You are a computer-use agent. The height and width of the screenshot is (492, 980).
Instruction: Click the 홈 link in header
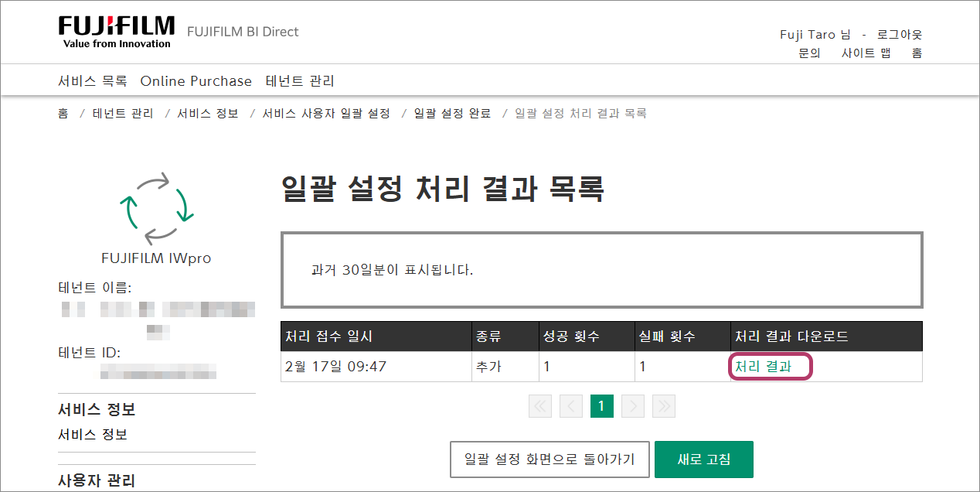tap(917, 53)
